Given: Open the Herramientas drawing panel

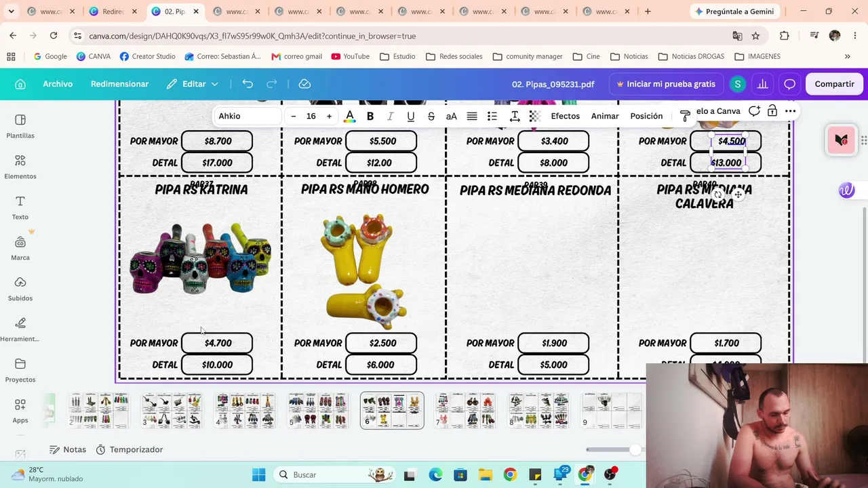Looking at the screenshot, I should 20,329.
